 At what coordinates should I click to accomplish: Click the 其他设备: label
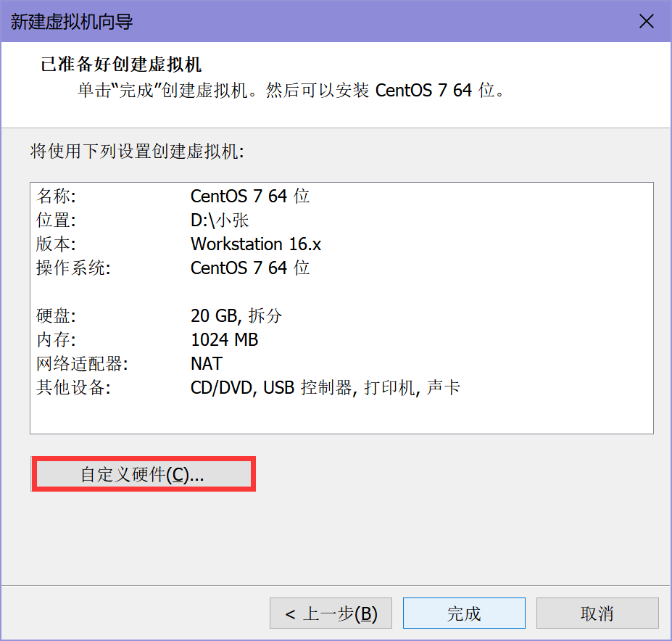tap(73, 388)
